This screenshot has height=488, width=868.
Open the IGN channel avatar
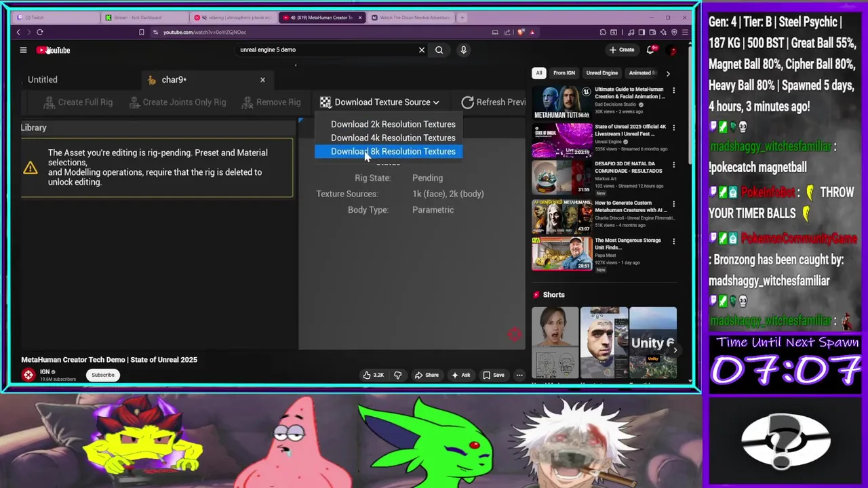pos(28,375)
